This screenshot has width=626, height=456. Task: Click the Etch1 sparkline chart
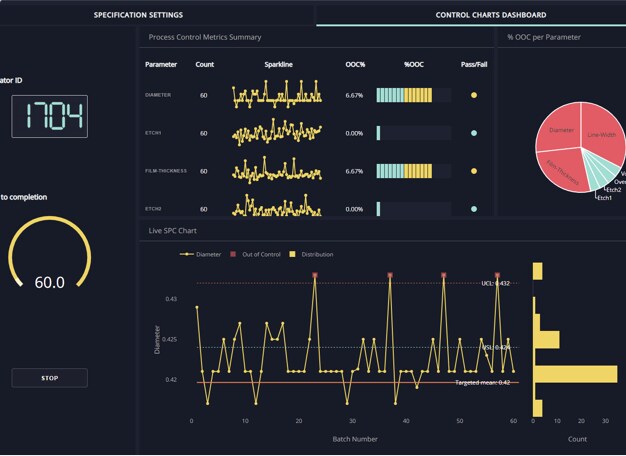pos(277,132)
